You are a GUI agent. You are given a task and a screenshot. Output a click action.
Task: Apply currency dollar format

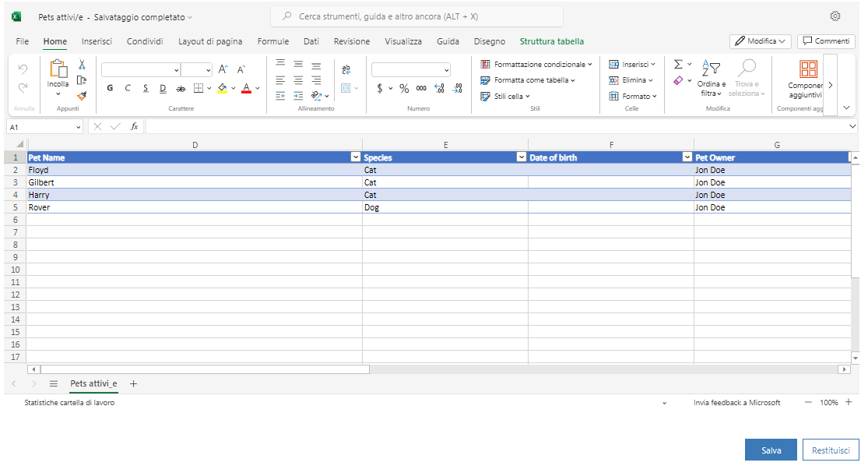380,88
